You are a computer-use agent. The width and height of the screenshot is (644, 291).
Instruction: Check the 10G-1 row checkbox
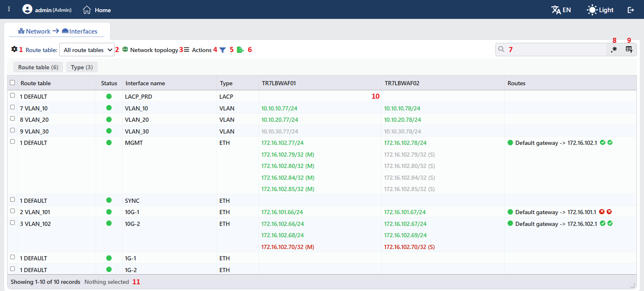tap(12, 211)
